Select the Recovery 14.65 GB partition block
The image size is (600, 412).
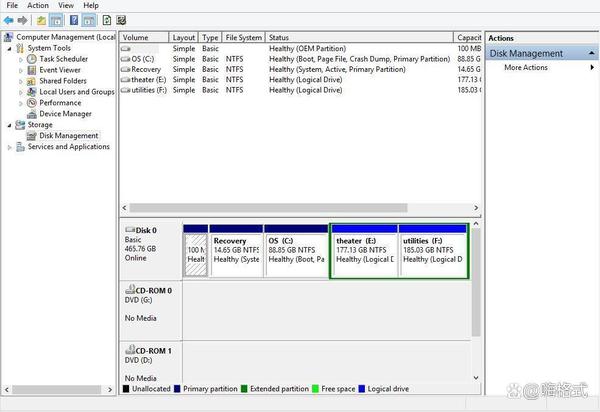click(236, 251)
